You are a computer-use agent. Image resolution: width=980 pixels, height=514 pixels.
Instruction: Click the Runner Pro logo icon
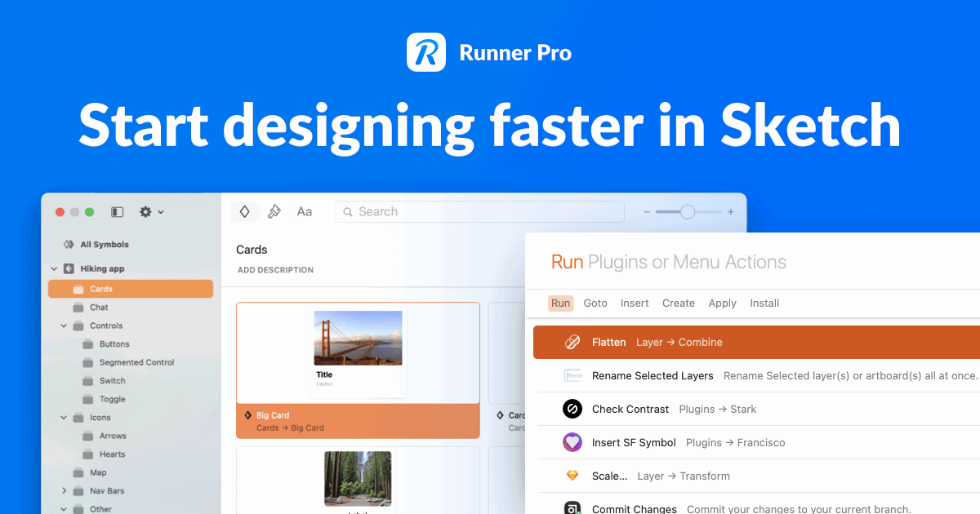pos(426,52)
